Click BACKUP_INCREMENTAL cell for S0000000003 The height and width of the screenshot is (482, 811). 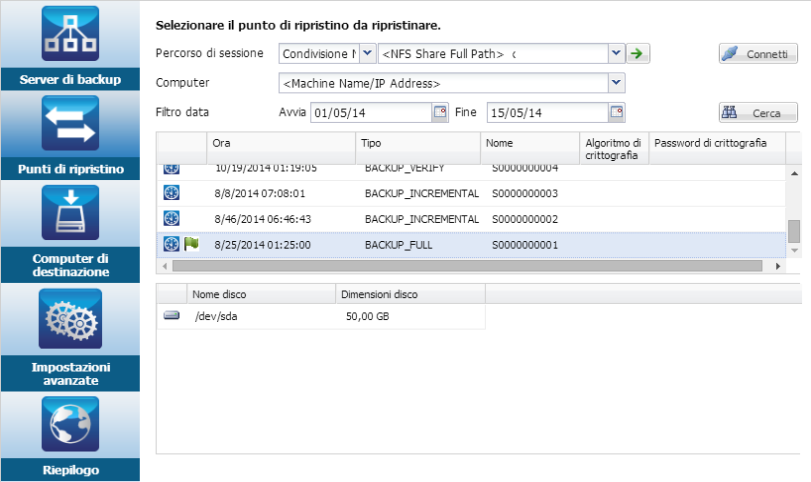pyautogui.click(x=422, y=193)
